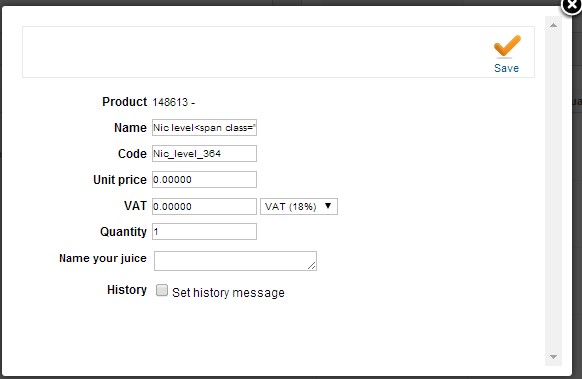Open the VAT (18%) dropdown
582x379 pixels.
[x=299, y=206]
